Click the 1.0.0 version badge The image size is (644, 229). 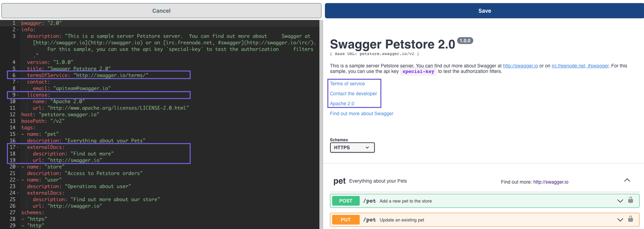coord(465,41)
